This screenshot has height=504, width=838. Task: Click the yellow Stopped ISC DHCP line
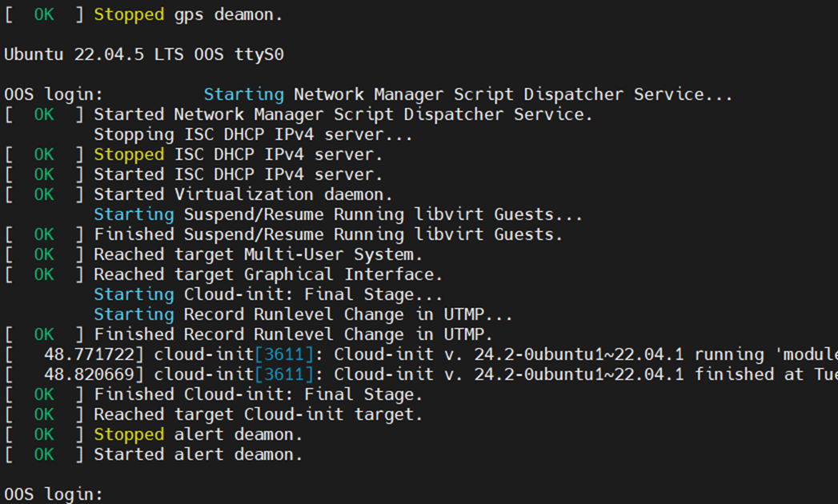194,154
